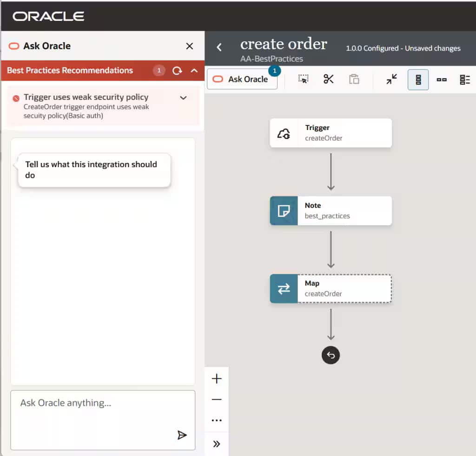This screenshot has width=476, height=456.
Task: Click the Oracle logo
Action: tap(48, 16)
